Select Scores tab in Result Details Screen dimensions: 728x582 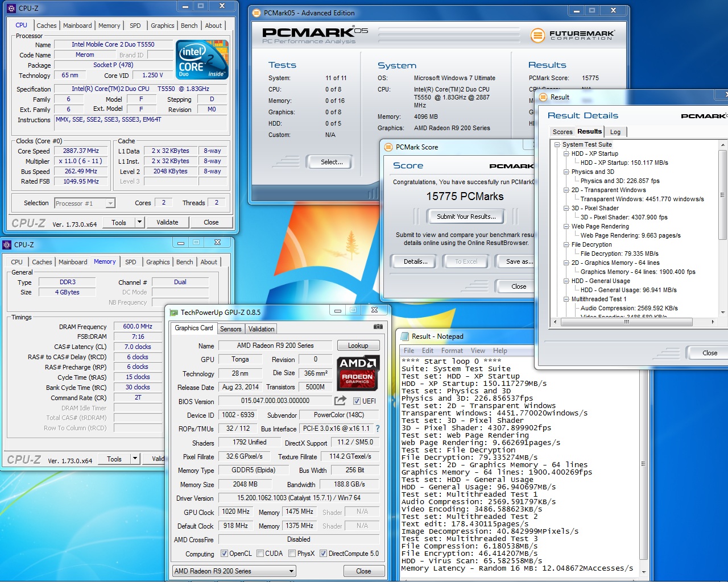coord(562,132)
